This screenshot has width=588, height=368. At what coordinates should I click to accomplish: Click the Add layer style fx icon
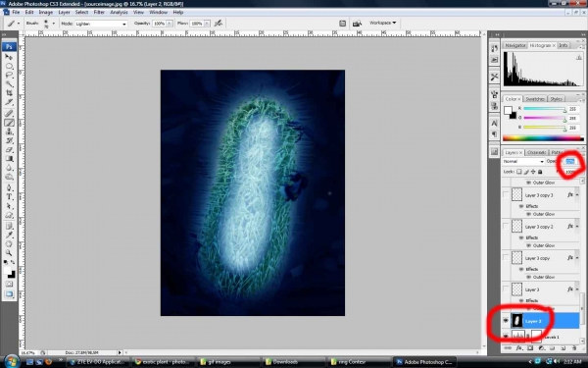coord(519,348)
